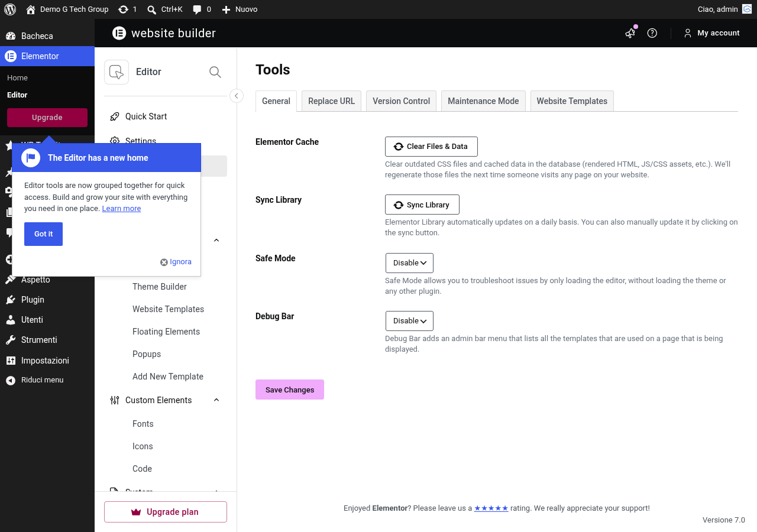Open the help question mark icon
The width and height of the screenshot is (757, 532).
(x=652, y=33)
